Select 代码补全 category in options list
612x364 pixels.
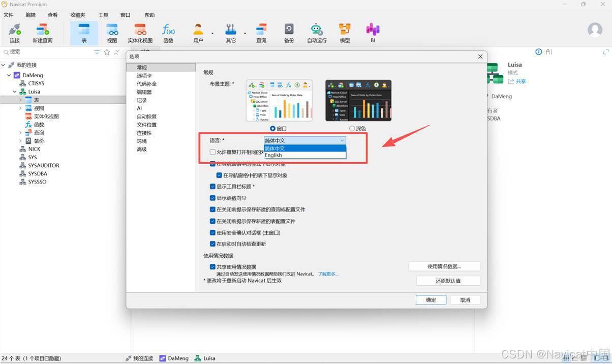tap(147, 84)
